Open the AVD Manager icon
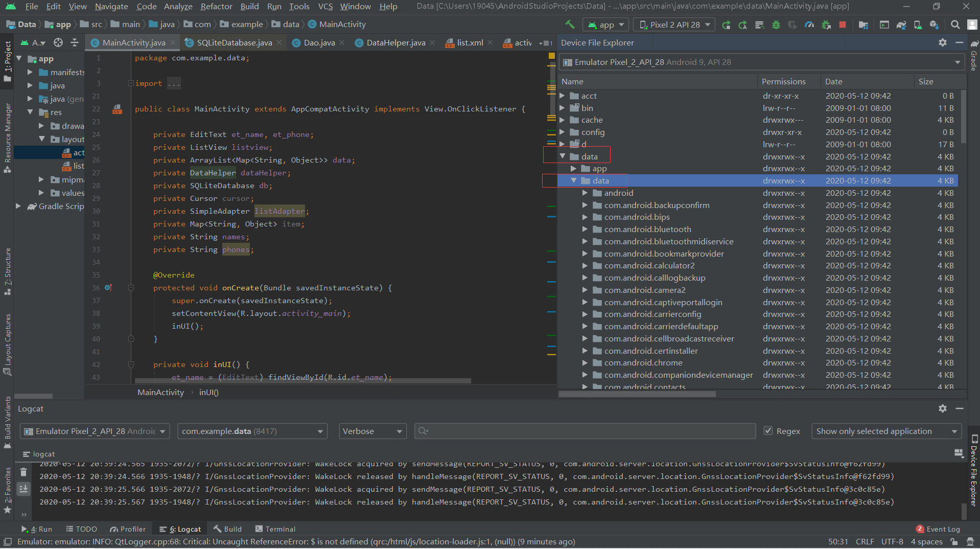This screenshot has width=980, height=549. (918, 25)
